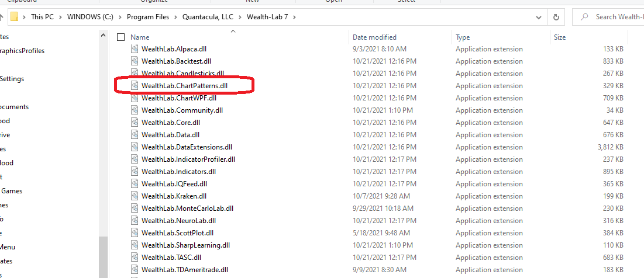
Task: Select WealthLab.MonteCarloLab.dll file name
Action: point(187,208)
